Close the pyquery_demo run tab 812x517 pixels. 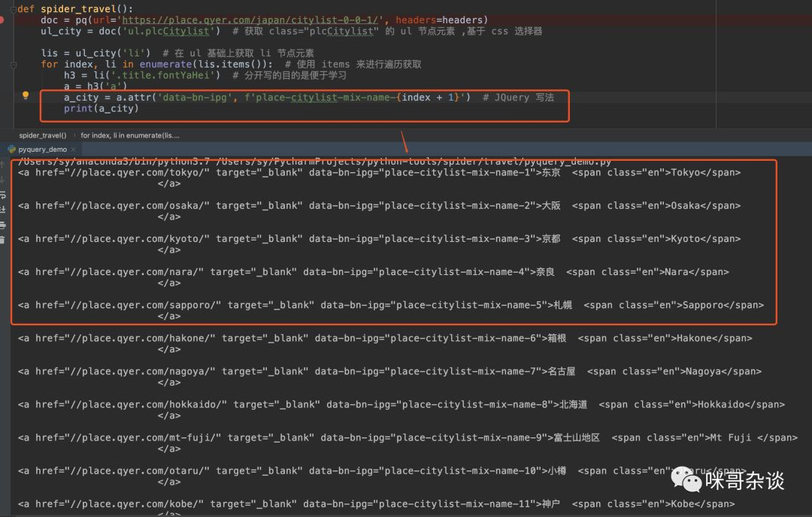[74, 150]
